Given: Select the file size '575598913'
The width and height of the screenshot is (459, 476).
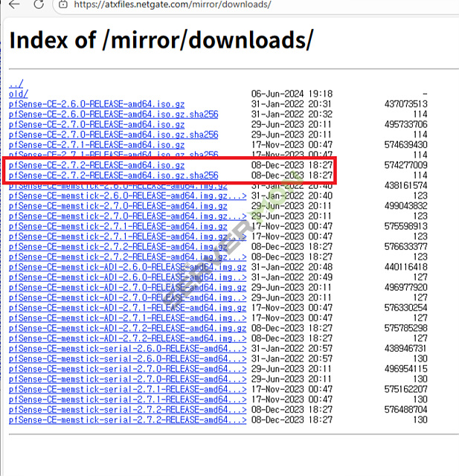Looking at the screenshot, I should click(x=406, y=226).
